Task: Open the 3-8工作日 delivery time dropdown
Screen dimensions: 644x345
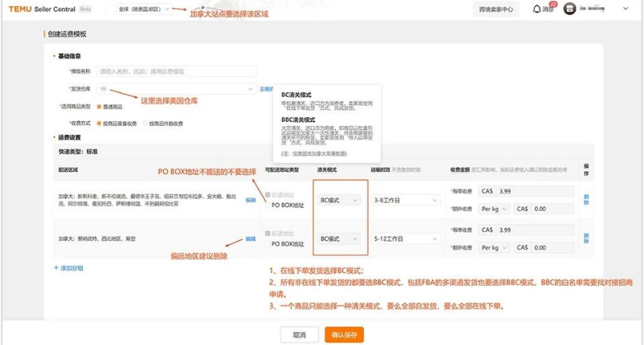Action: 406,201
